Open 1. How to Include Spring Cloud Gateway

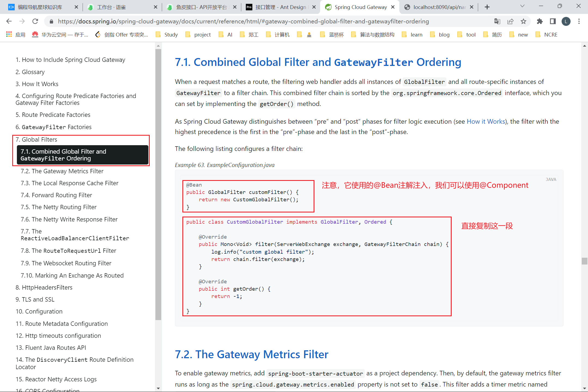(71, 60)
